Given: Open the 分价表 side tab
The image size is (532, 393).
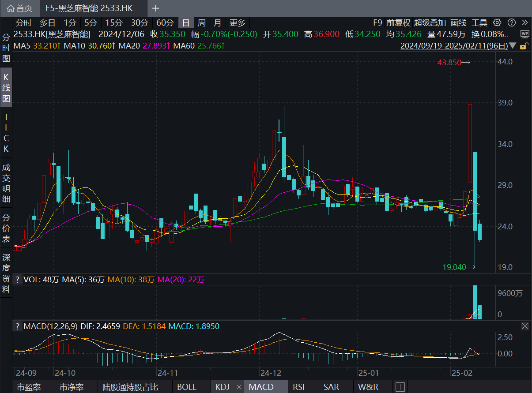Looking at the screenshot, I should (6, 228).
